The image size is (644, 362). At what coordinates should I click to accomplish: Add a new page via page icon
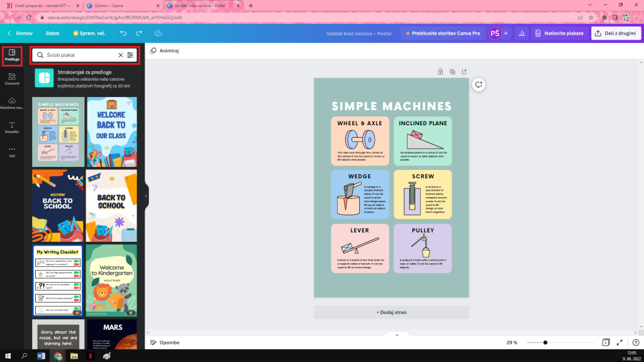pos(465,72)
